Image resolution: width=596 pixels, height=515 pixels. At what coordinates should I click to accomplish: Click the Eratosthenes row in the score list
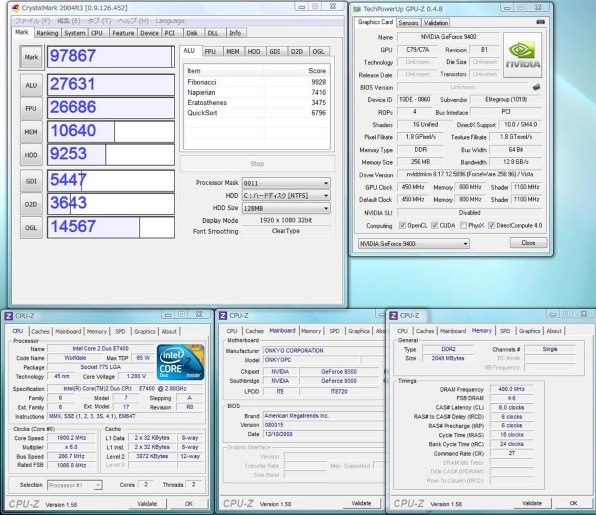pos(257,103)
